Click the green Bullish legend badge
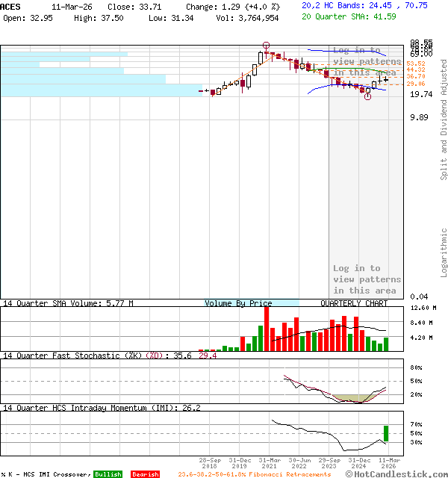The image size is (448, 478). coord(108,474)
